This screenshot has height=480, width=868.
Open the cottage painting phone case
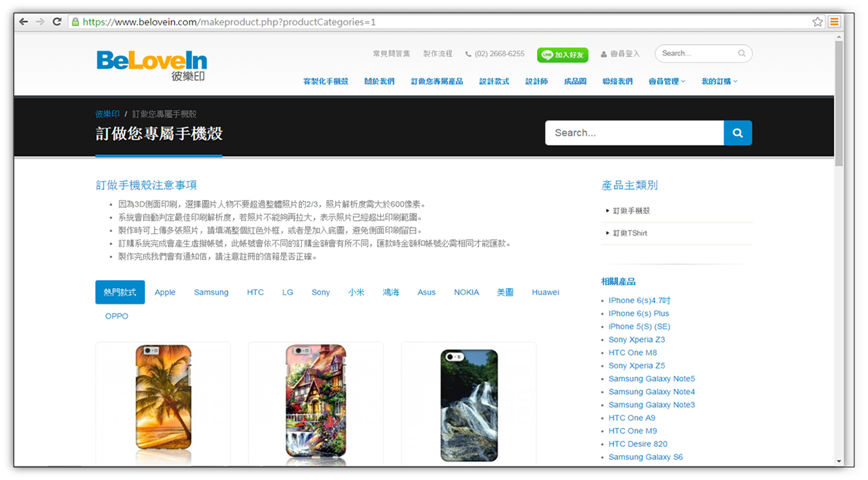[316, 403]
